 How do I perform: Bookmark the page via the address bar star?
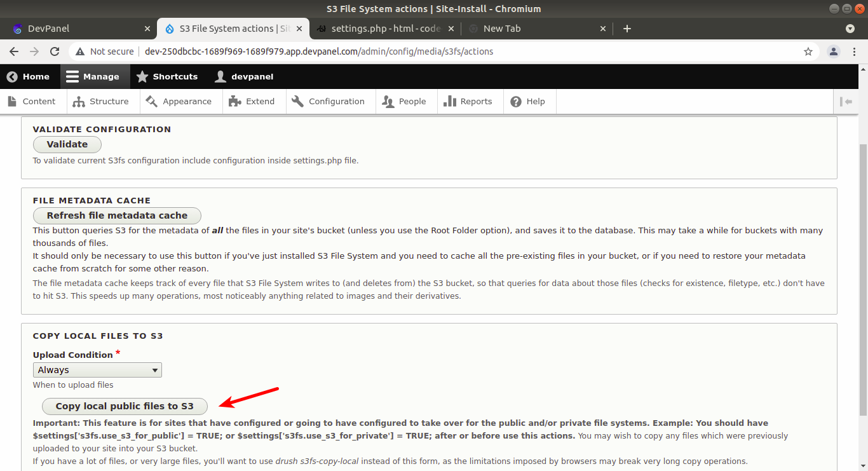click(x=808, y=51)
